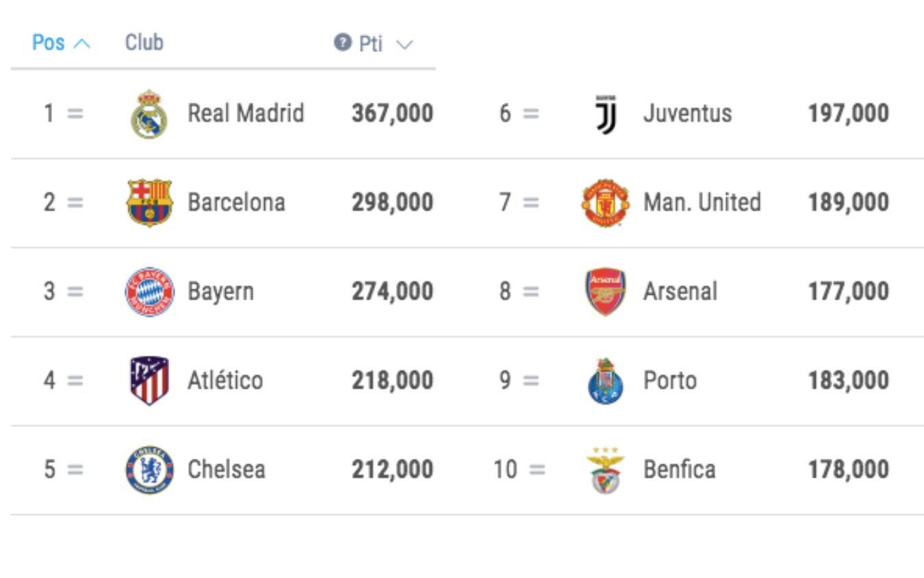
Task: Open the Real Madrid club name link
Action: point(246,113)
